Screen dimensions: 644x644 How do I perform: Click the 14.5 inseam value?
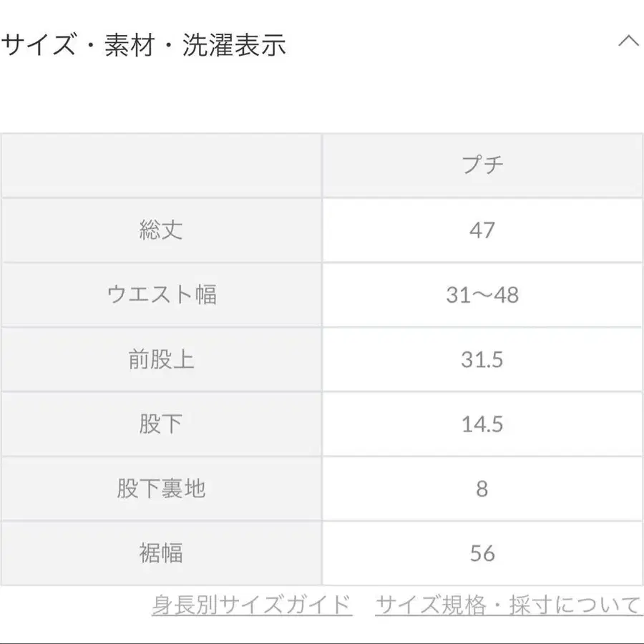tap(484, 424)
